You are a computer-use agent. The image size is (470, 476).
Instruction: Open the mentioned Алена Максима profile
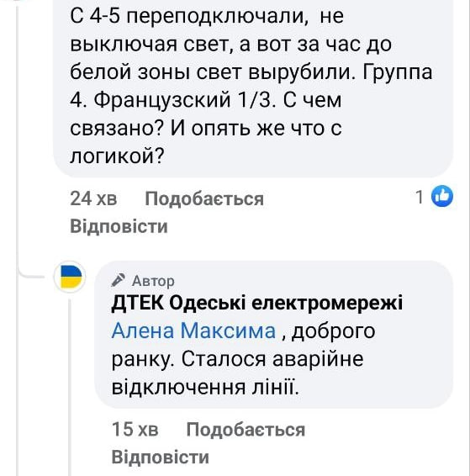(193, 331)
